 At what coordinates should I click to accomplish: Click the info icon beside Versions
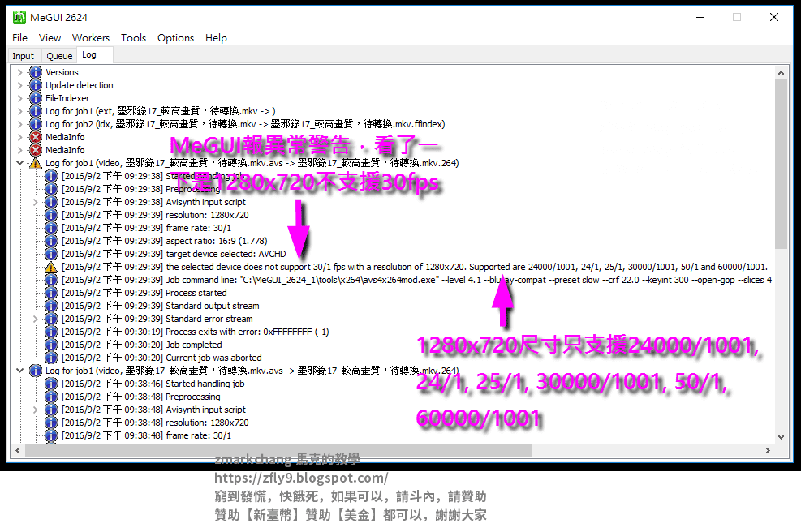(x=35, y=72)
